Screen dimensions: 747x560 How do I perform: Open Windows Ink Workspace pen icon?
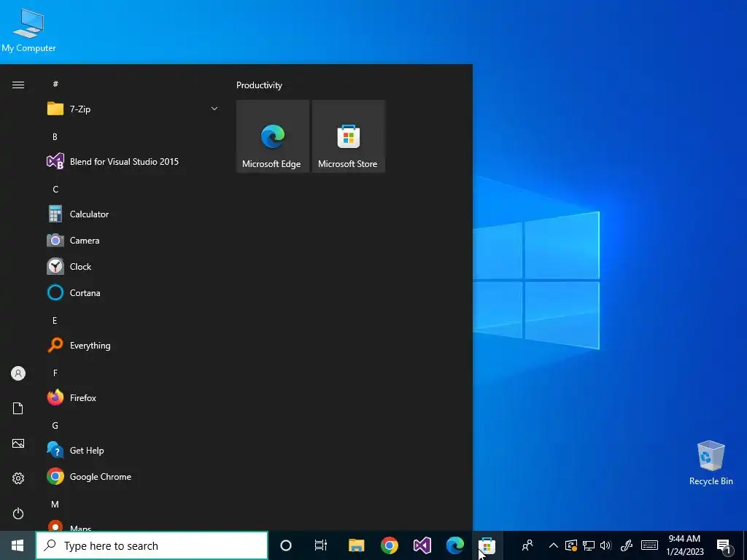tap(627, 545)
